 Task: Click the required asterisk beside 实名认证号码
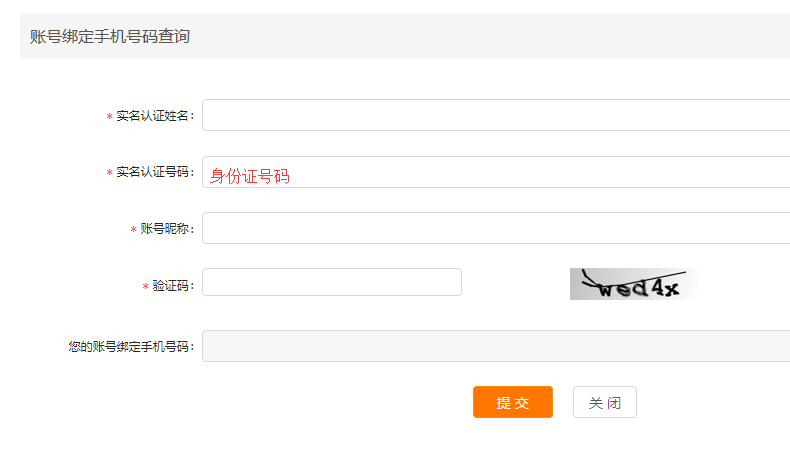coord(109,173)
